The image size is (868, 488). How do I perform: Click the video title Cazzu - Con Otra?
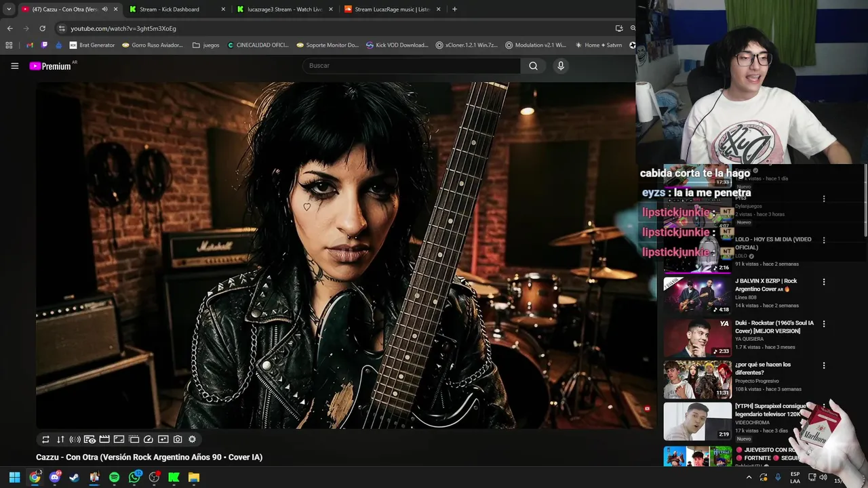pos(149,457)
